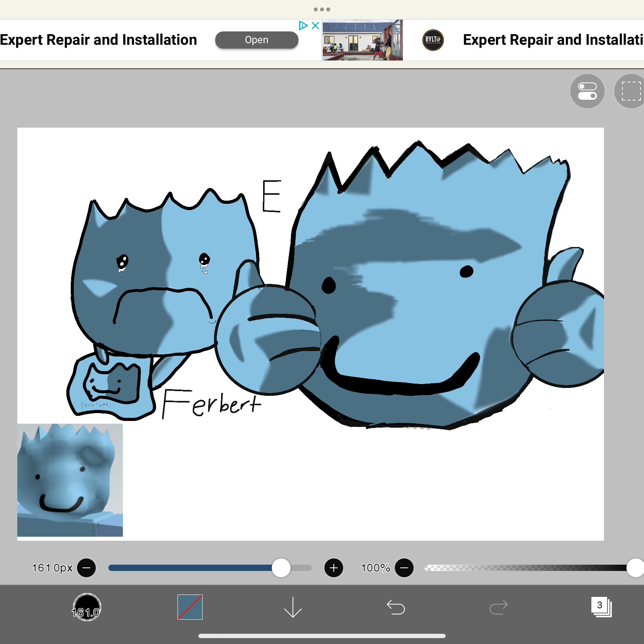This screenshot has width=644, height=644.
Task: Open the selection area tool
Action: pos(631,91)
